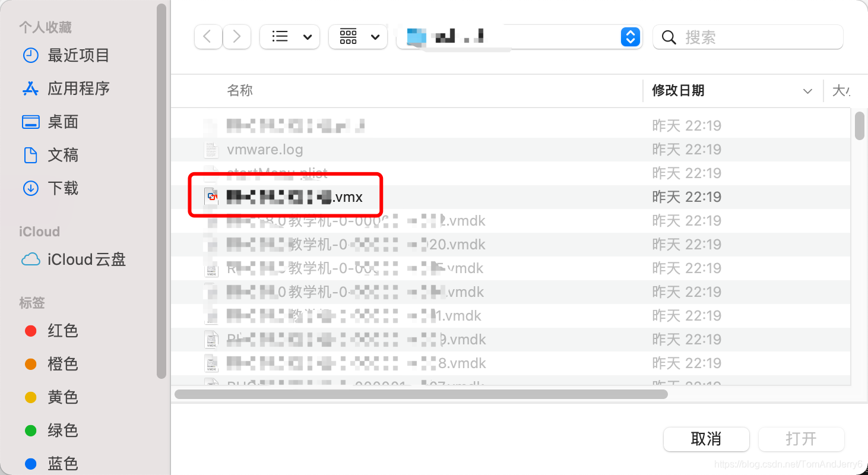Image resolution: width=868 pixels, height=475 pixels.
Task: Select the vmware.log file row
Action: tap(511, 150)
